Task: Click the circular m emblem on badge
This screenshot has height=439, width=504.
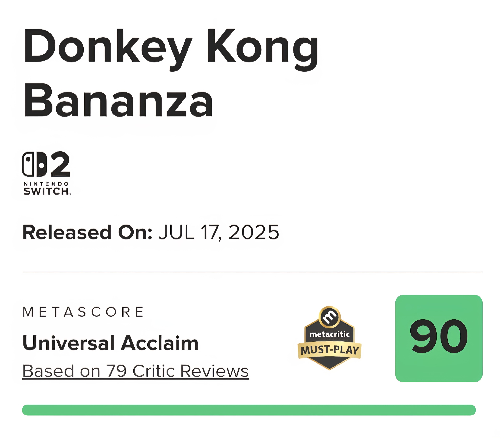Action: pyautogui.click(x=329, y=317)
